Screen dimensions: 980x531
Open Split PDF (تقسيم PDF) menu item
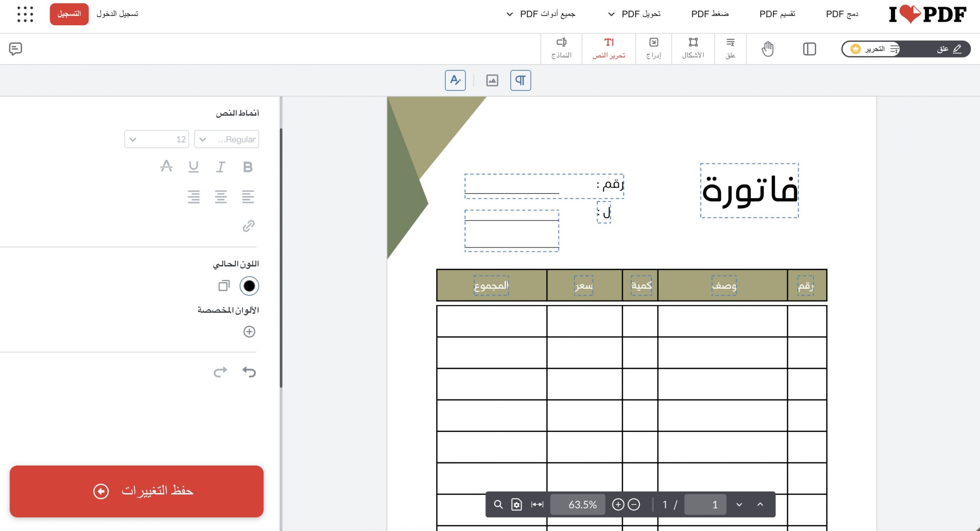click(777, 14)
